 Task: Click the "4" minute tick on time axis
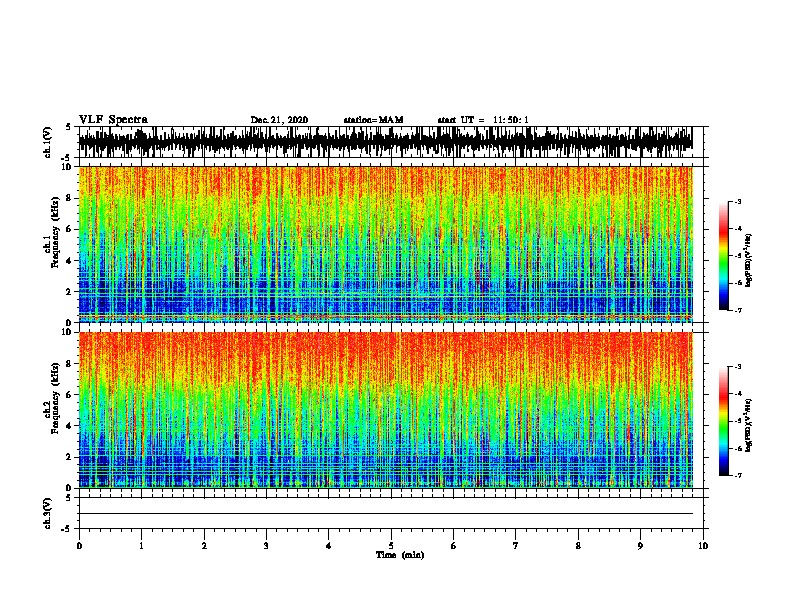tap(329, 545)
